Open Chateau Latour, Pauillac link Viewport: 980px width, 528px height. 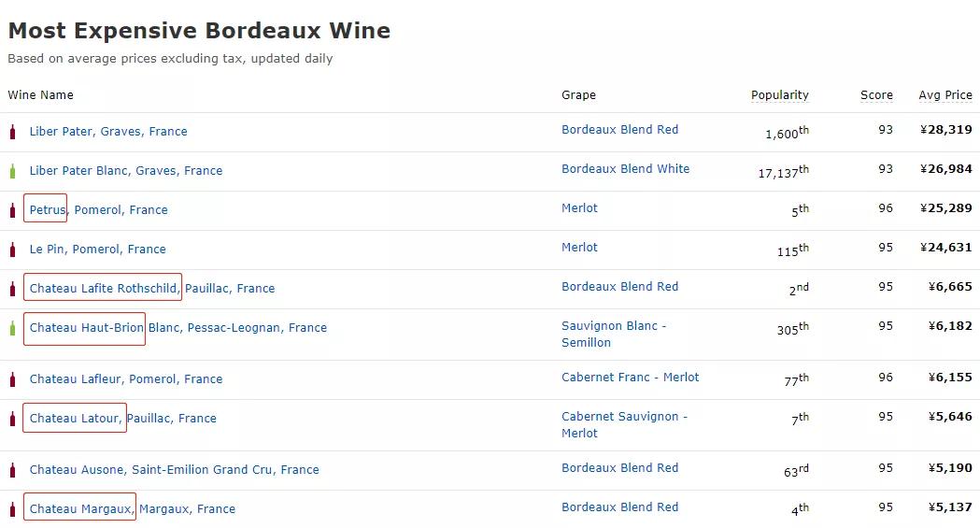pos(75,419)
